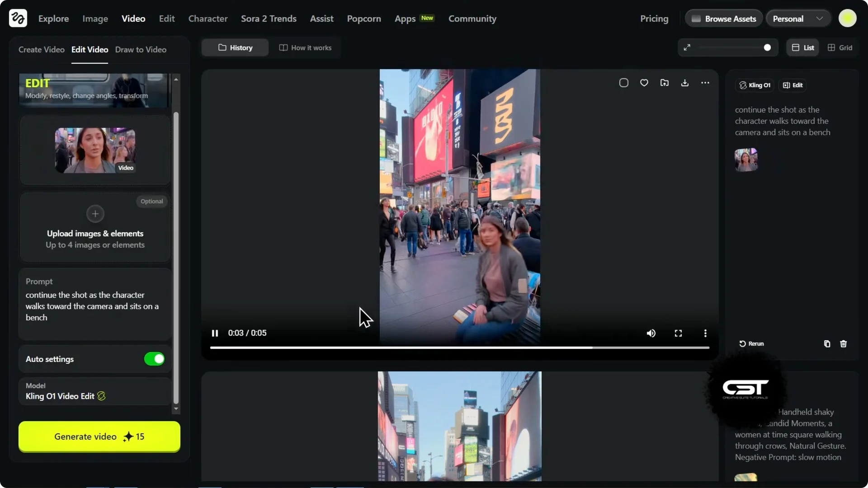Toggle Auto settings switch off

pyautogui.click(x=154, y=359)
